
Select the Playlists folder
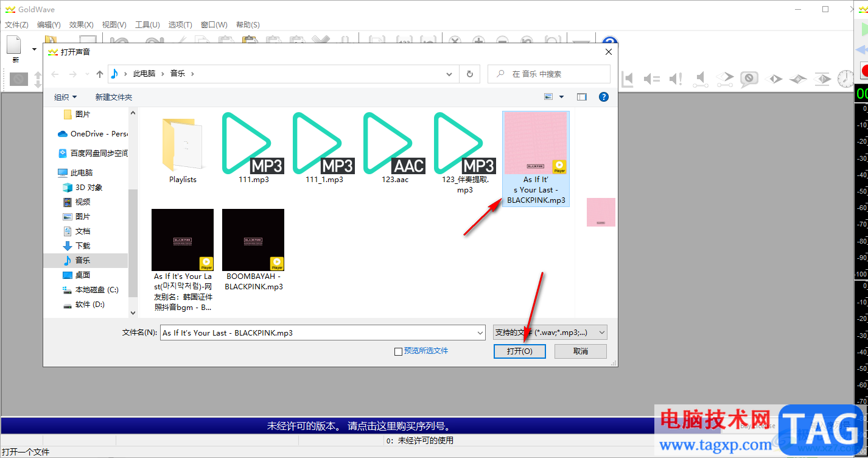183,149
